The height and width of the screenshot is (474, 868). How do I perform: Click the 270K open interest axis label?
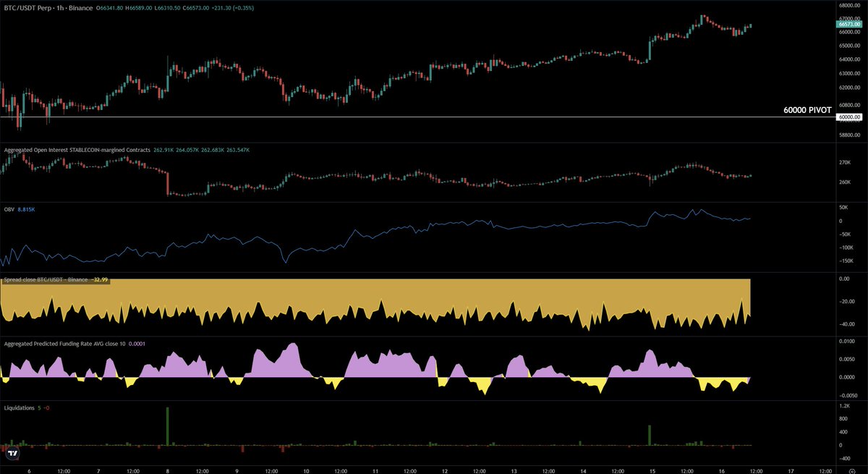coord(844,163)
